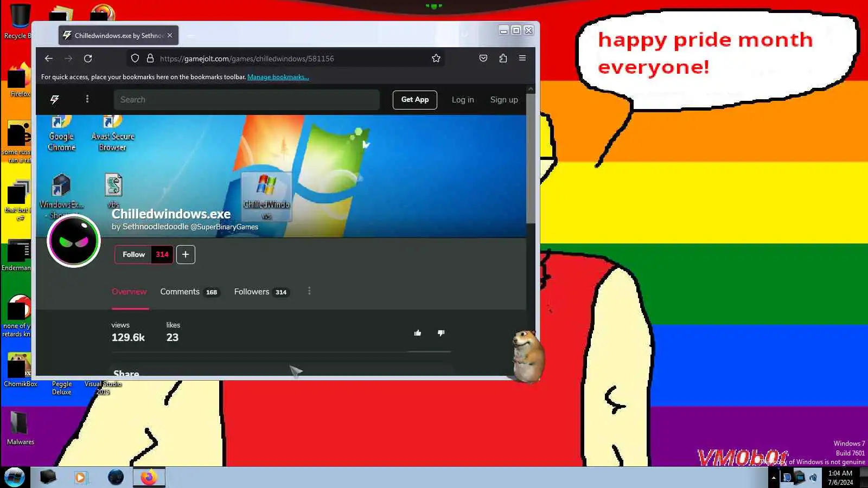Click the Chilledwindows.exe game title
This screenshot has height=488, width=868.
(171, 214)
